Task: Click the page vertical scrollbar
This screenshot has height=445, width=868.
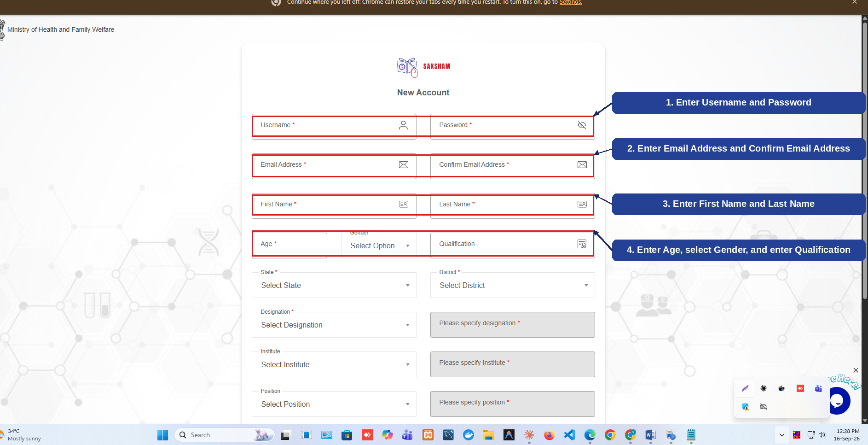Action: click(865, 161)
